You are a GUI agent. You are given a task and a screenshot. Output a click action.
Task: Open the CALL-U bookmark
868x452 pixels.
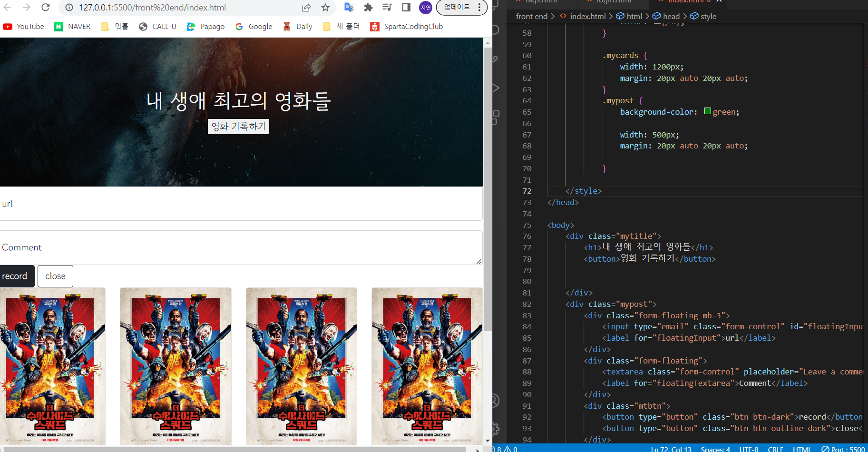pyautogui.click(x=157, y=27)
